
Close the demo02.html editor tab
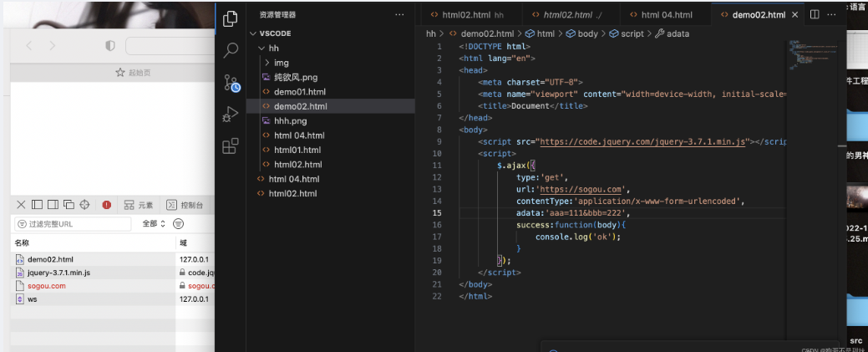[x=795, y=15]
